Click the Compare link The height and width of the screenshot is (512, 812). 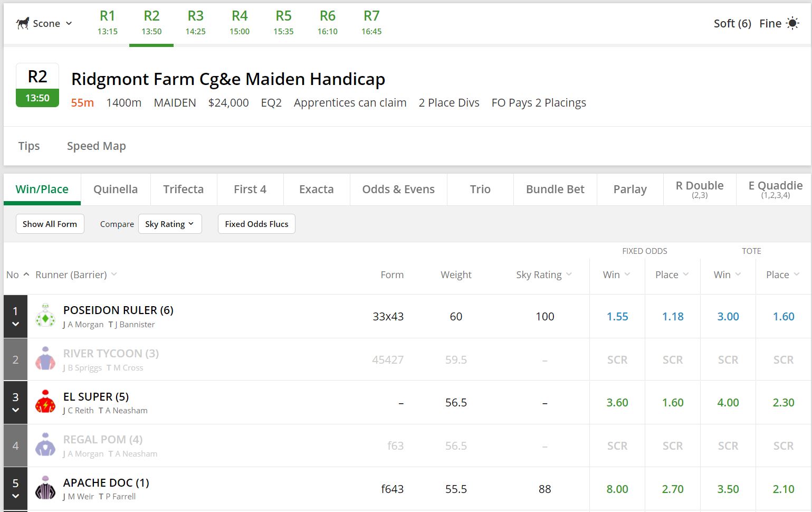click(117, 224)
